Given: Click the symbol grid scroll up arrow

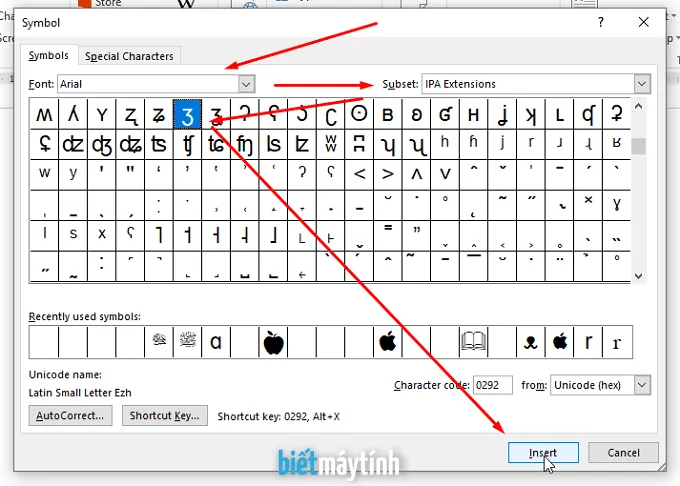Looking at the screenshot, I should click(638, 106).
